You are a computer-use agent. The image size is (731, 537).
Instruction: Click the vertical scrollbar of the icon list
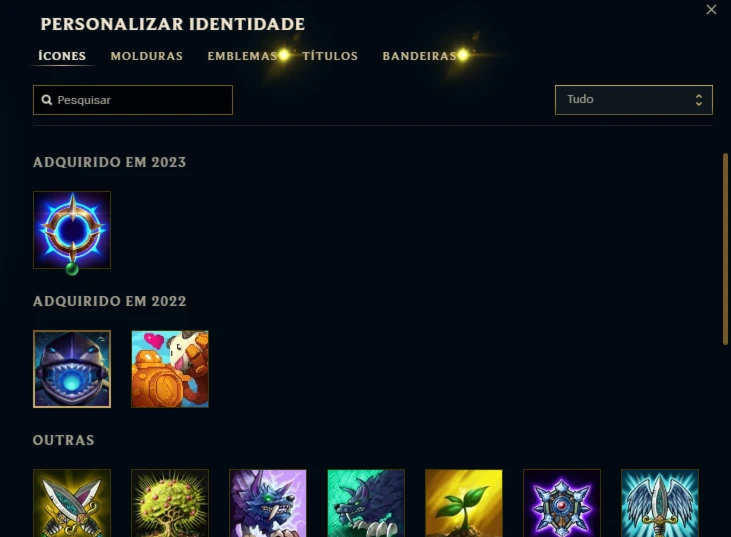point(725,249)
